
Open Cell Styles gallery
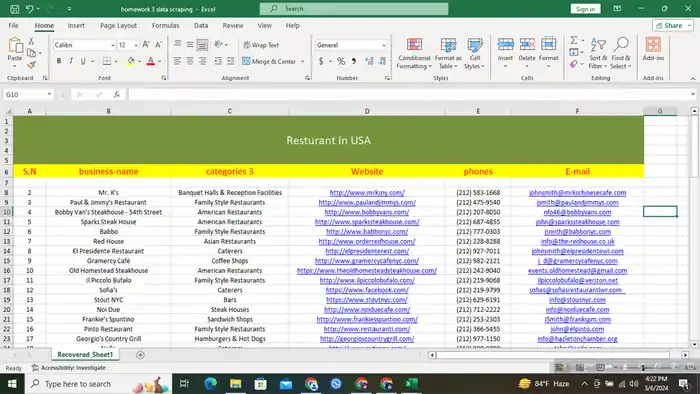click(475, 54)
